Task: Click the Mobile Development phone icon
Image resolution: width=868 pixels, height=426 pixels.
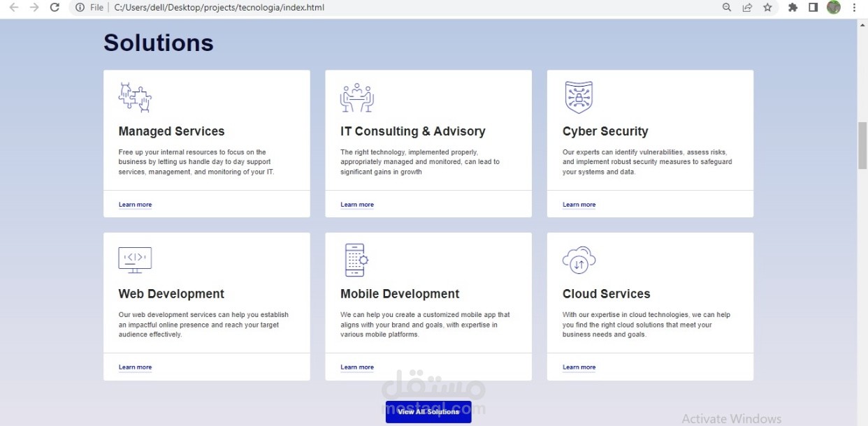Action: 356,260
